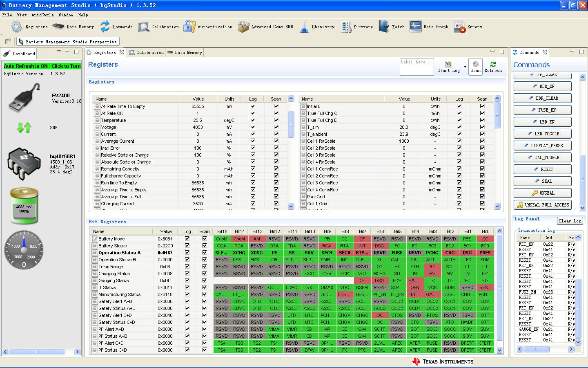
Task: Click the FUSE_EN command button
Action: pyautogui.click(x=543, y=110)
